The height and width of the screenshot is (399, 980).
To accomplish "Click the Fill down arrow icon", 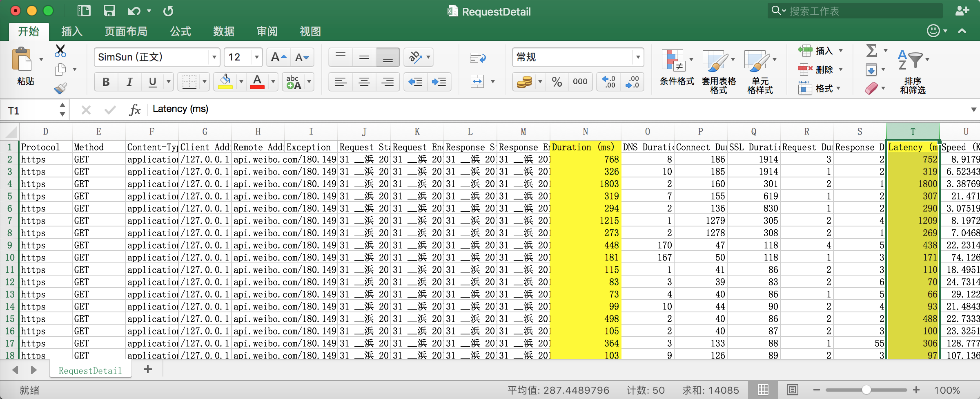I will tap(871, 69).
